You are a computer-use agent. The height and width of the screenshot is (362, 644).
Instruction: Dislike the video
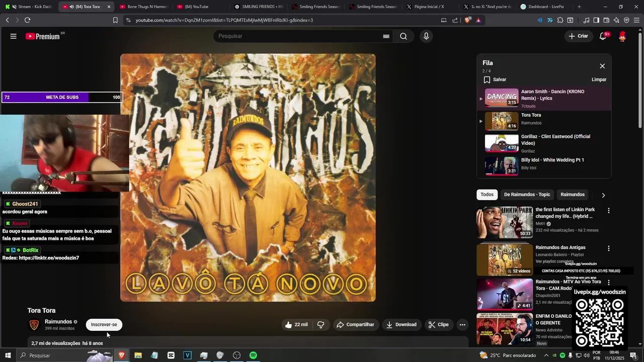pos(321,325)
